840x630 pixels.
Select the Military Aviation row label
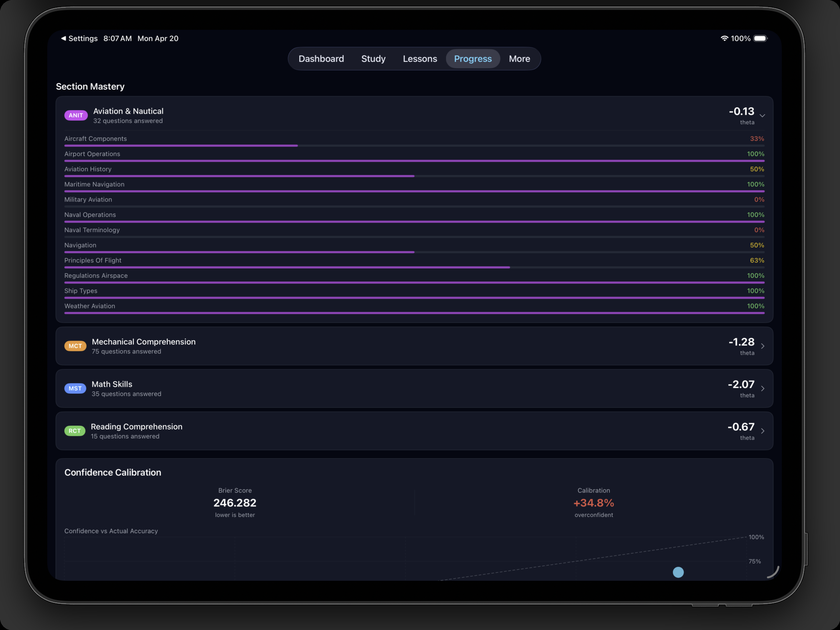tap(88, 199)
